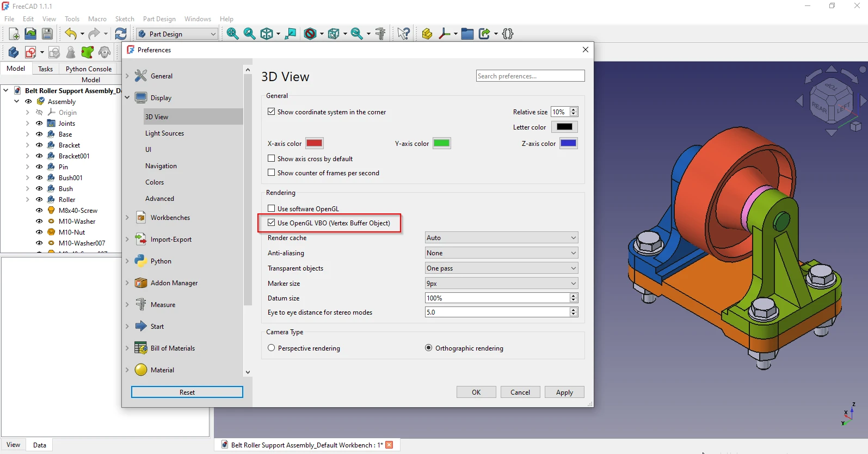This screenshot has width=868, height=454.
Task: Open the Part Design menu
Action: pos(159,19)
